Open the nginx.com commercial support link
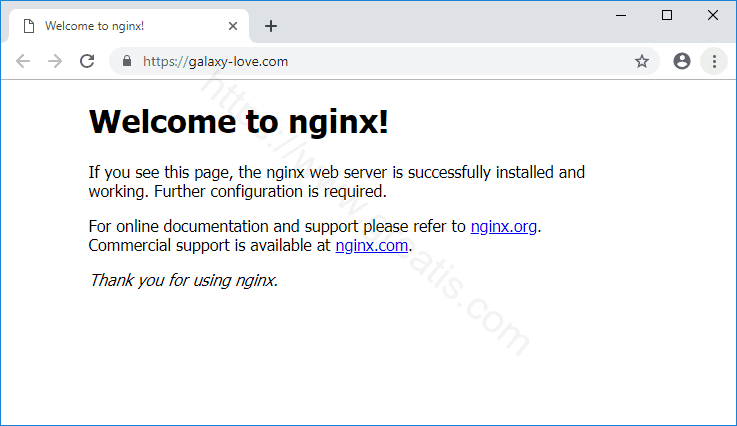The image size is (737, 426). tap(372, 244)
